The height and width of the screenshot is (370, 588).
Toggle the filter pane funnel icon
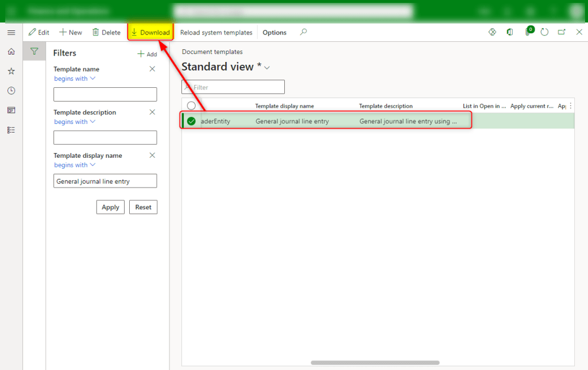pos(34,52)
